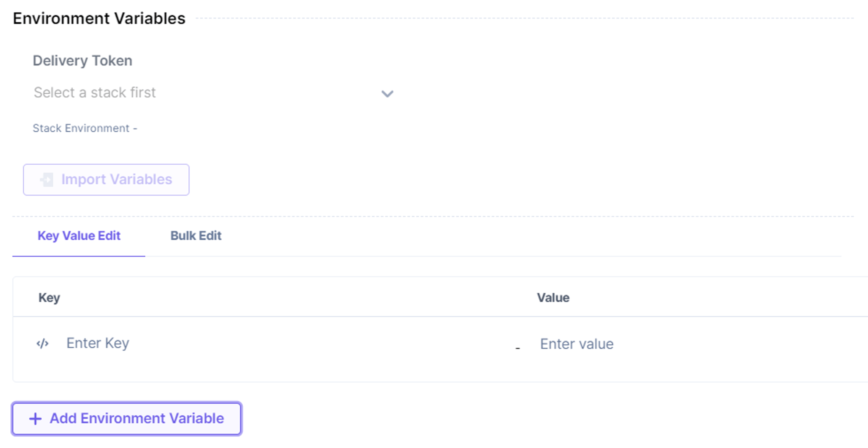Click the underline beneath Key Value Edit tab
The width and height of the screenshot is (868, 448).
click(x=79, y=256)
